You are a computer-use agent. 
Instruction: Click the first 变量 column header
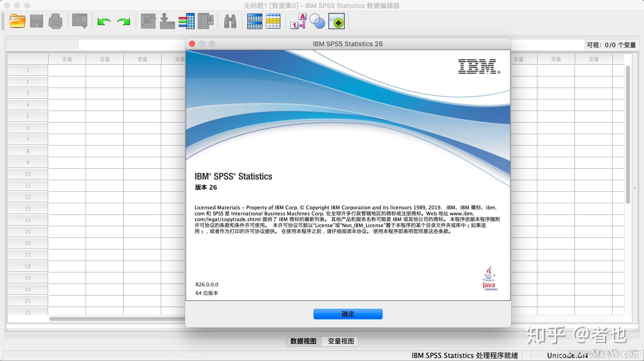point(67,59)
